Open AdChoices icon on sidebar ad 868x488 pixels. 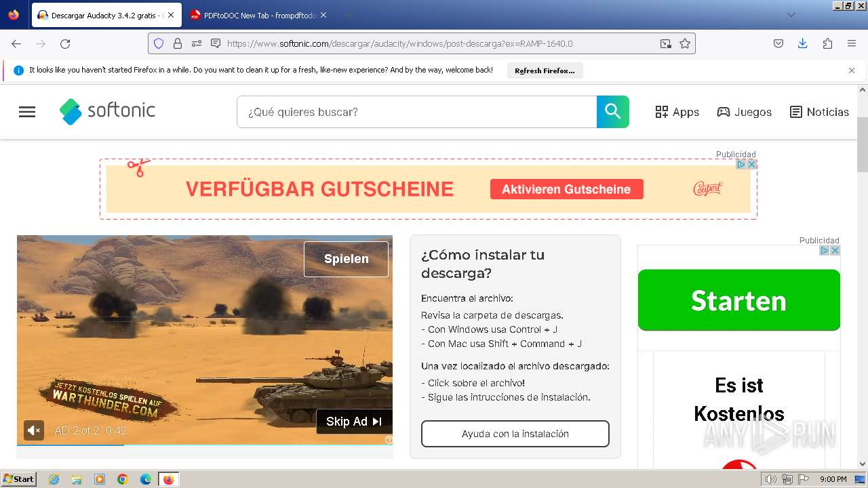tap(825, 250)
